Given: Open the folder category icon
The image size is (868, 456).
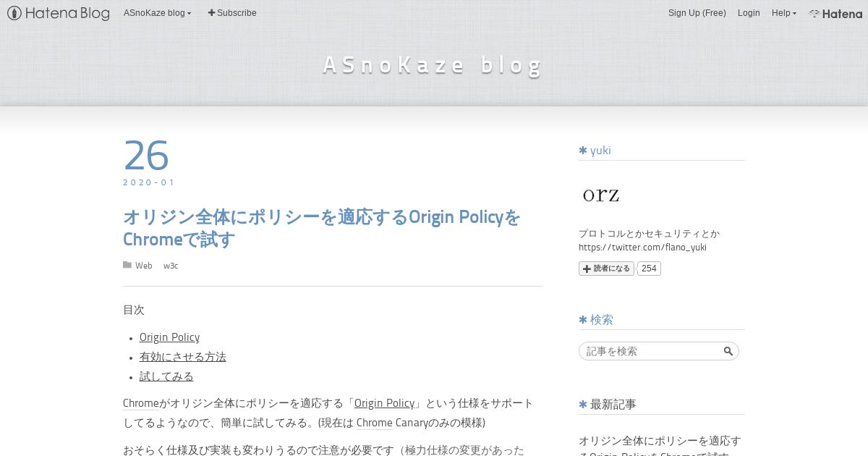Looking at the screenshot, I should click(127, 265).
